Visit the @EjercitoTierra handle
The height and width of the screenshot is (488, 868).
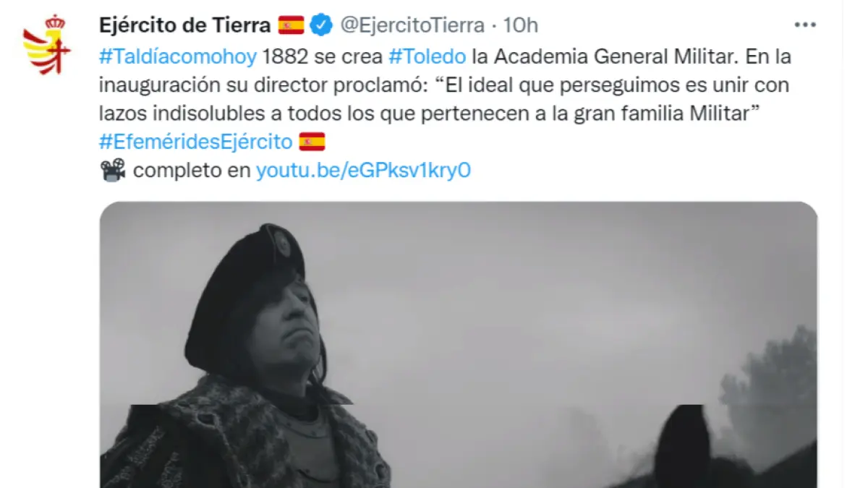[x=412, y=25]
